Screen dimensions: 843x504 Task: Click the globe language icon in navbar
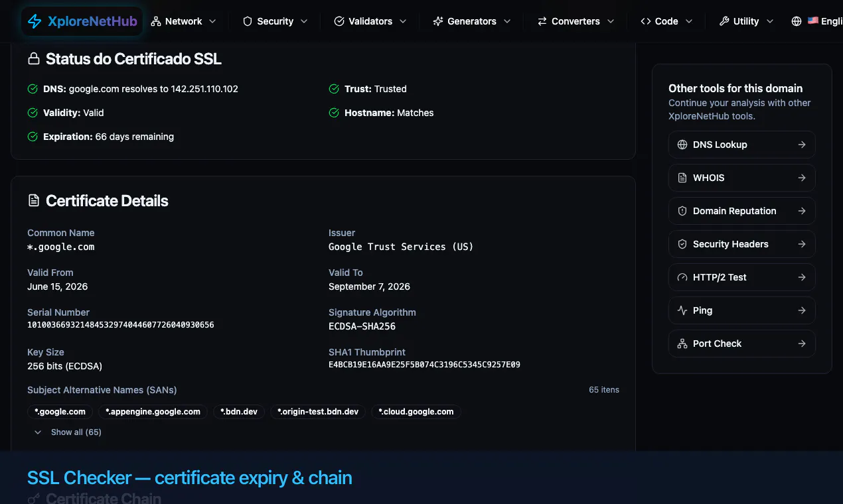(797, 21)
